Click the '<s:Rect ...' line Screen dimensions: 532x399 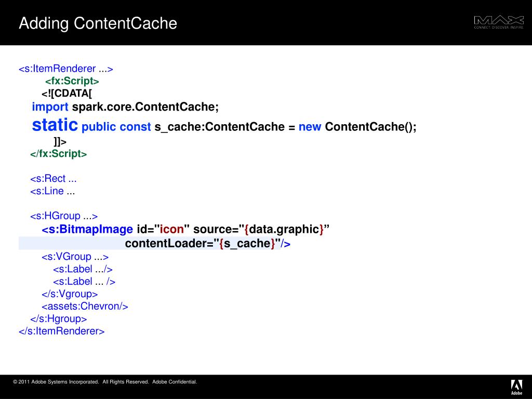tap(54, 179)
